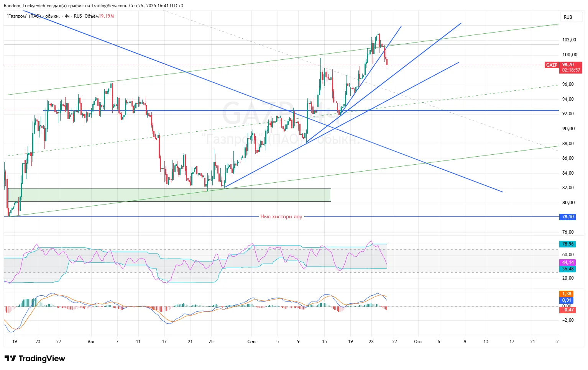
Task: Click the 15 date label on time axis
Action: coord(324,342)
